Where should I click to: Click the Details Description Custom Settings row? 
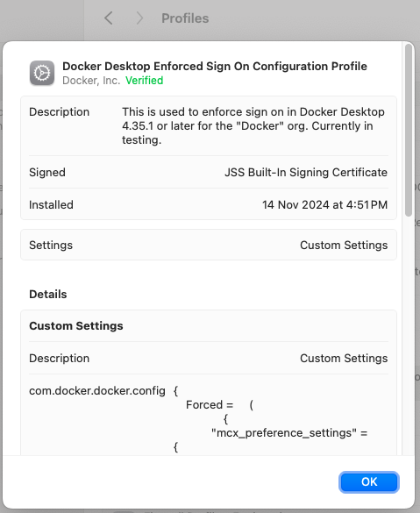point(209,359)
